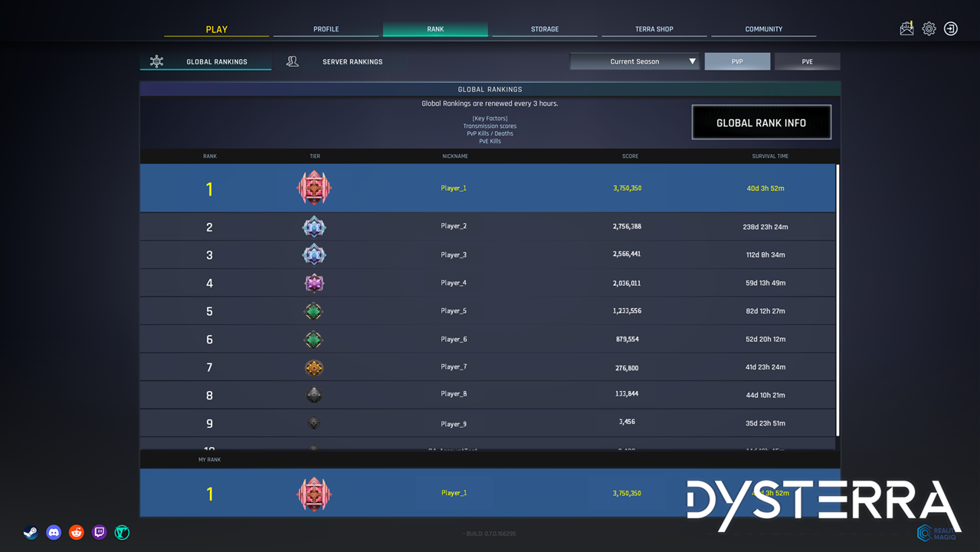Open the Steam community icon
Viewport: 980px width, 552px height.
click(31, 532)
